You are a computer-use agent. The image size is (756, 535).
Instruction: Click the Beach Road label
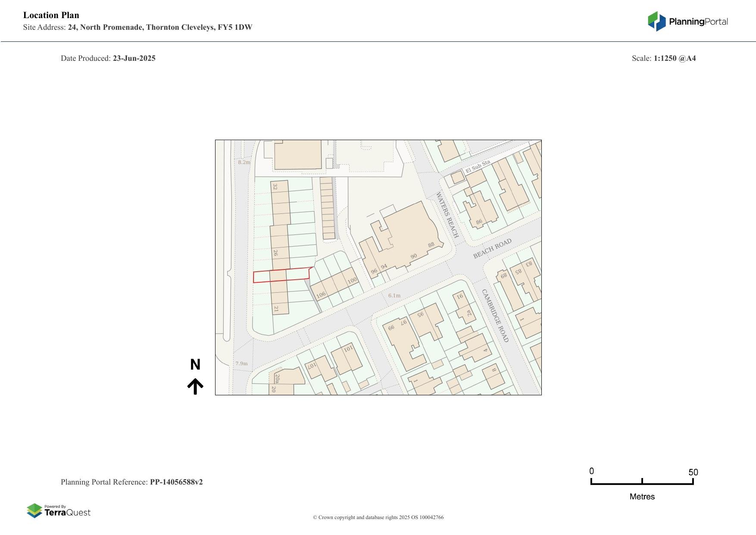pyautogui.click(x=492, y=249)
